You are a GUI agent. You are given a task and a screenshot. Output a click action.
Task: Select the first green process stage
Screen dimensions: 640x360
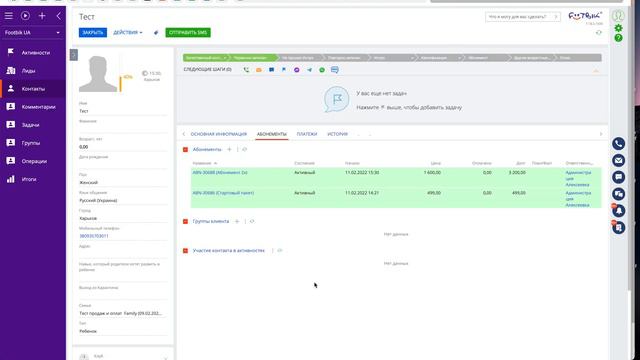click(205, 58)
